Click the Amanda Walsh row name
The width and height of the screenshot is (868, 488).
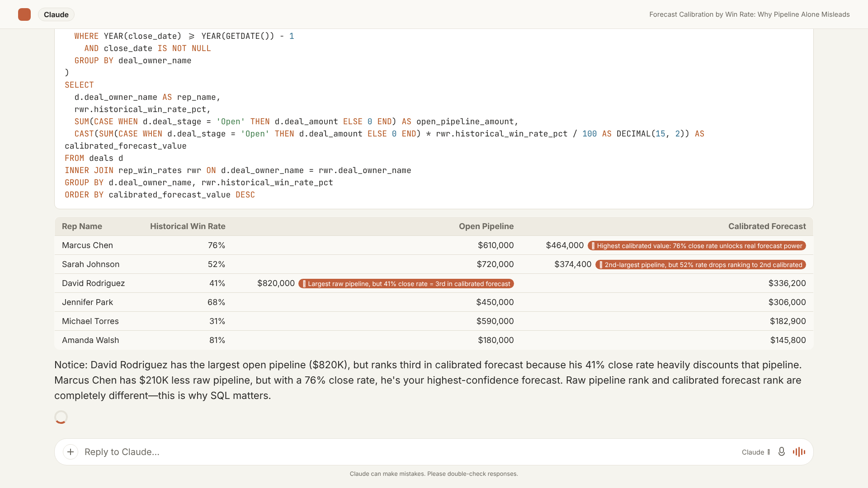90,340
